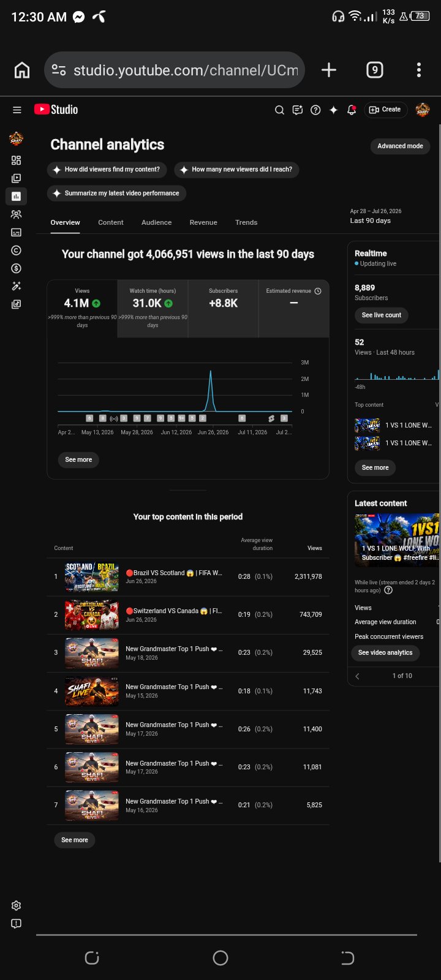The height and width of the screenshot is (980, 441).
Task: Open a new browser tab with plus
Action: point(329,70)
